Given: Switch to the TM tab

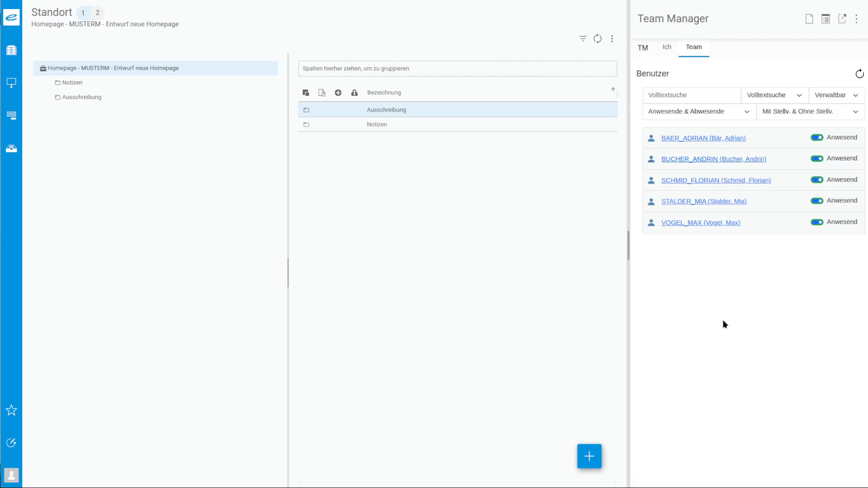Looking at the screenshot, I should pos(643,48).
